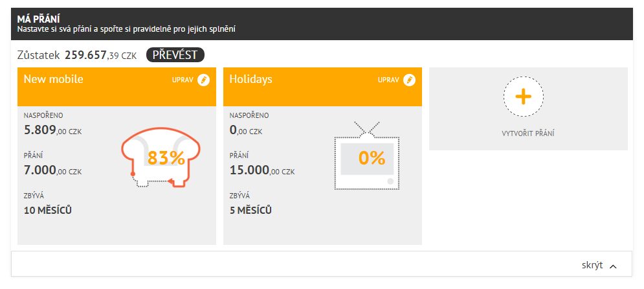
Task: Click the TV progress icon showing 0%
Action: point(367,156)
